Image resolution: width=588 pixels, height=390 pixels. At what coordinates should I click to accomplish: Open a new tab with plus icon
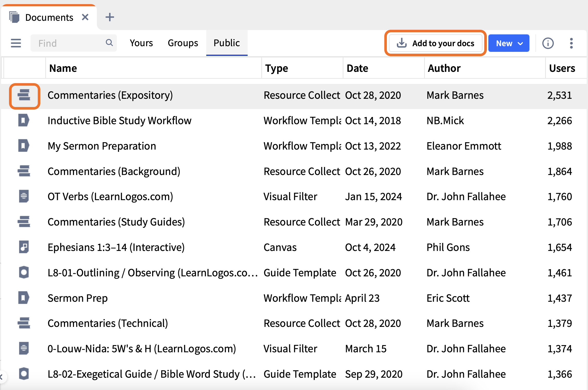110,17
